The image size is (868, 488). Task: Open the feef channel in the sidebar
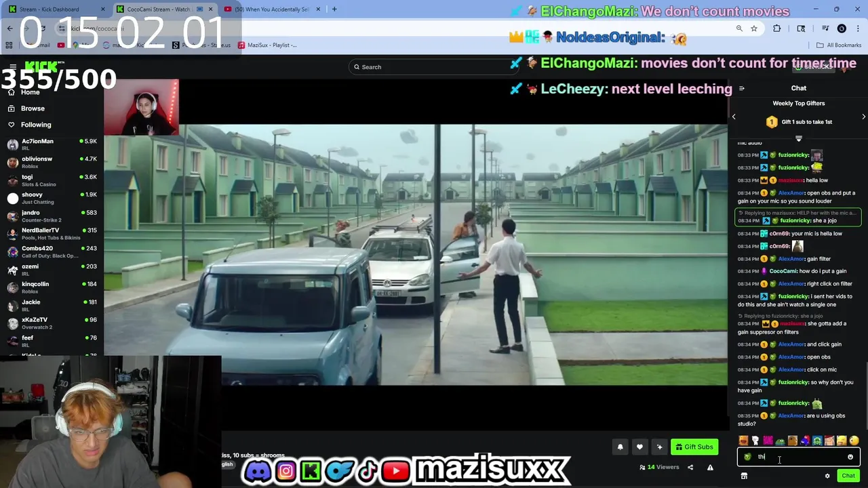(52, 341)
